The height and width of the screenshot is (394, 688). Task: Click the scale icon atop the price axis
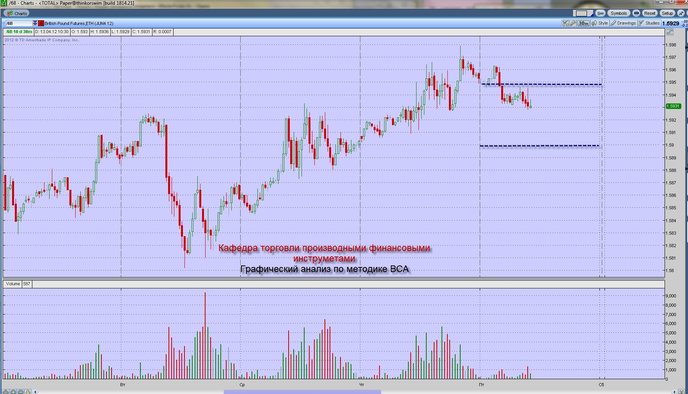click(670, 32)
